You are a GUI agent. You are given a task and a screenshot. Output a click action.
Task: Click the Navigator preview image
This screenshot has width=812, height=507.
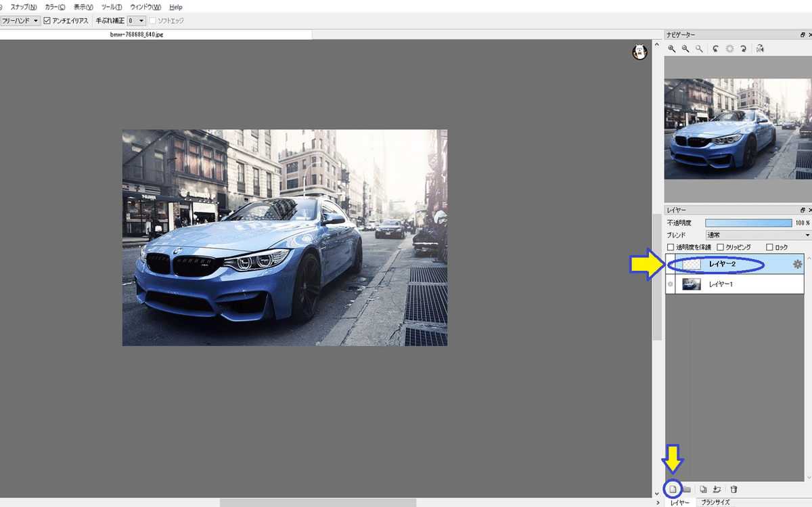738,129
